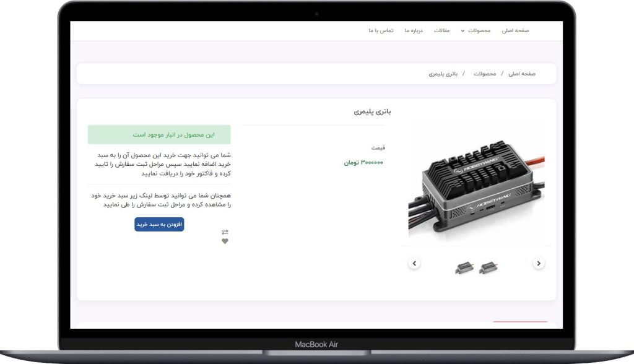Expand the chevron beside محصولات

pos(462,31)
